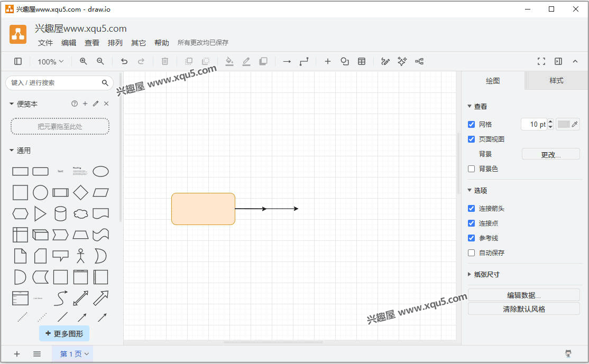Toggle the 参考线 checkbox
The height and width of the screenshot is (364, 589).
[x=472, y=238]
